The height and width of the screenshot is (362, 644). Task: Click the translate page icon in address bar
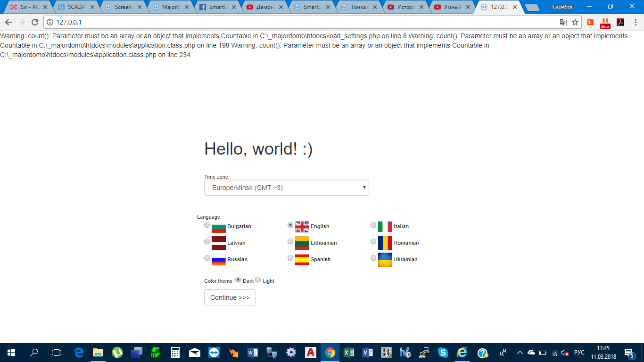click(x=563, y=22)
